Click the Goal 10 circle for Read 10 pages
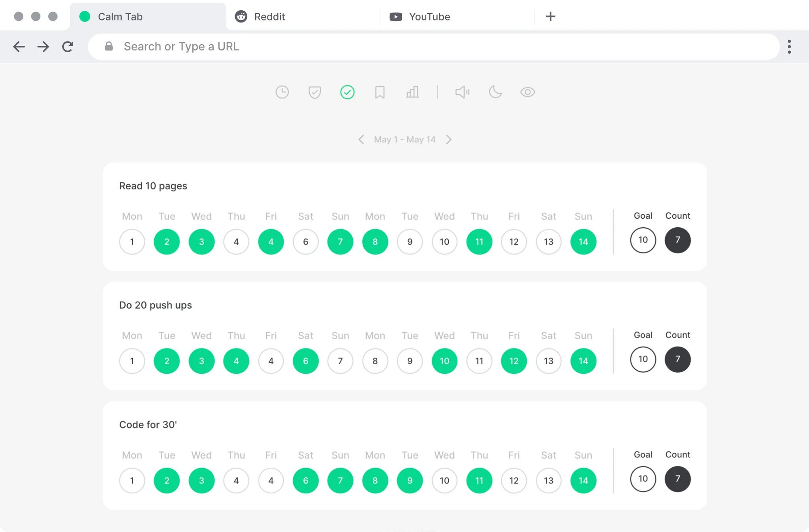Screen dimensions: 809x532 (x=643, y=240)
